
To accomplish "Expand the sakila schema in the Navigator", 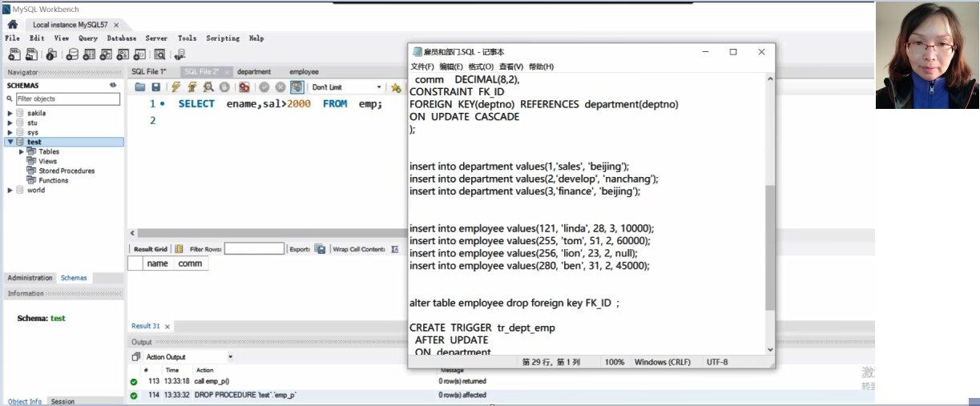I will 10,113.
